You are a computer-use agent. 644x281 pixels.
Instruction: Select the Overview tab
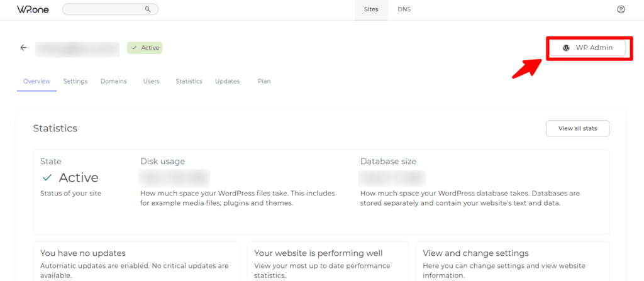click(x=36, y=81)
